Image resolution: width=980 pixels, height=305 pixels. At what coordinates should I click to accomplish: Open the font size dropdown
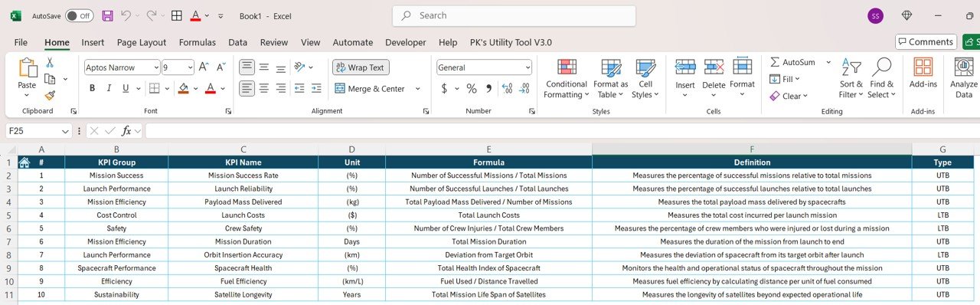click(x=189, y=67)
